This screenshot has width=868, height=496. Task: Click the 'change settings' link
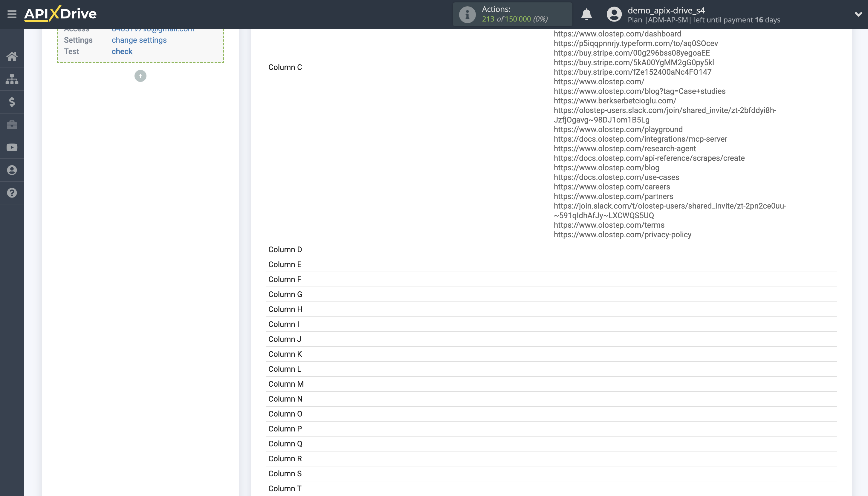point(139,40)
